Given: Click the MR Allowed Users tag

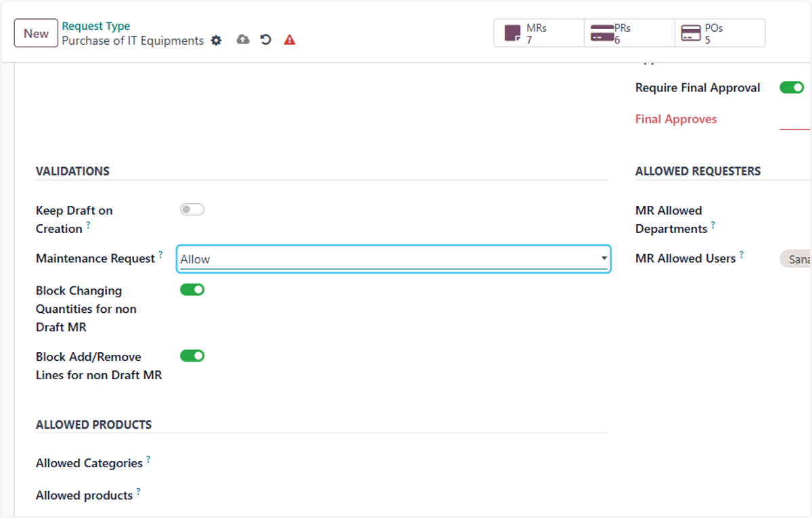Looking at the screenshot, I should coord(796,259).
